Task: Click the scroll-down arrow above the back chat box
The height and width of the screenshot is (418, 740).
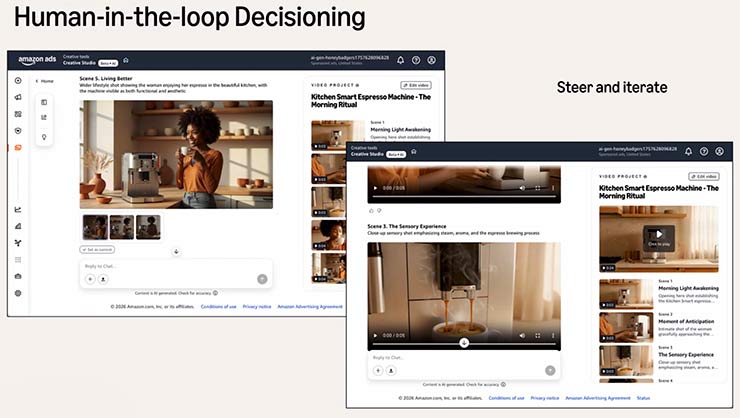Action: point(176,252)
